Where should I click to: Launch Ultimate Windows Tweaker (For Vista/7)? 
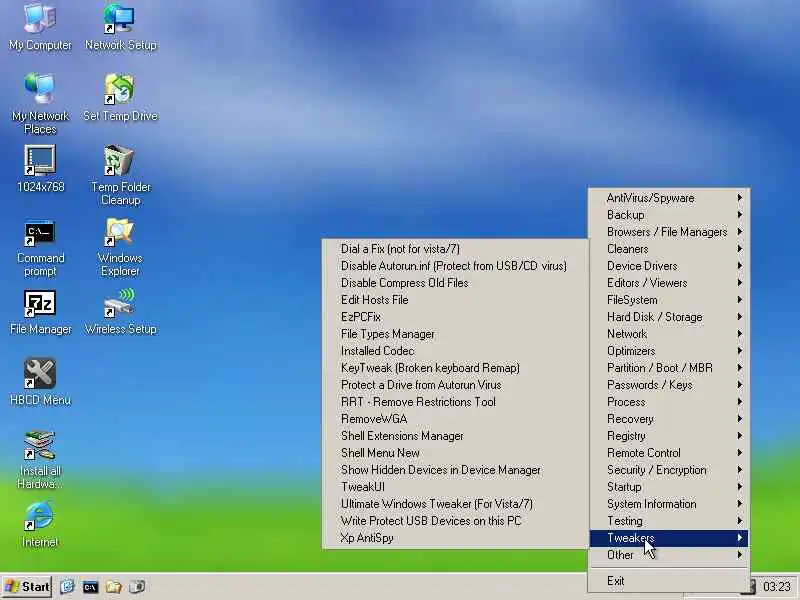456,504
